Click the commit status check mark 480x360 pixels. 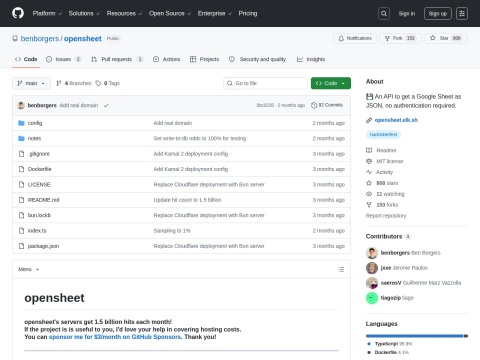tap(106, 105)
